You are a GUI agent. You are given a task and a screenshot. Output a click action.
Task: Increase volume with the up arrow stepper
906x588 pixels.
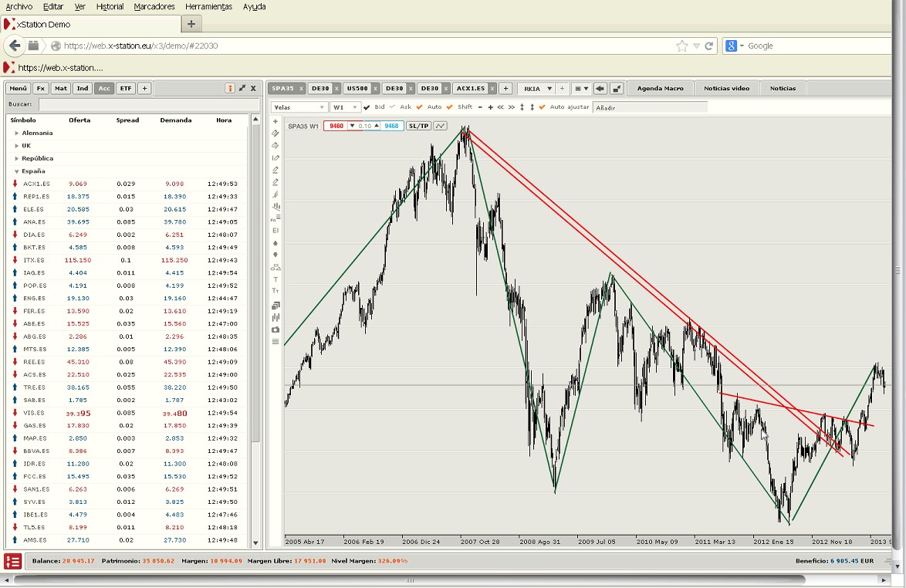[376, 126]
